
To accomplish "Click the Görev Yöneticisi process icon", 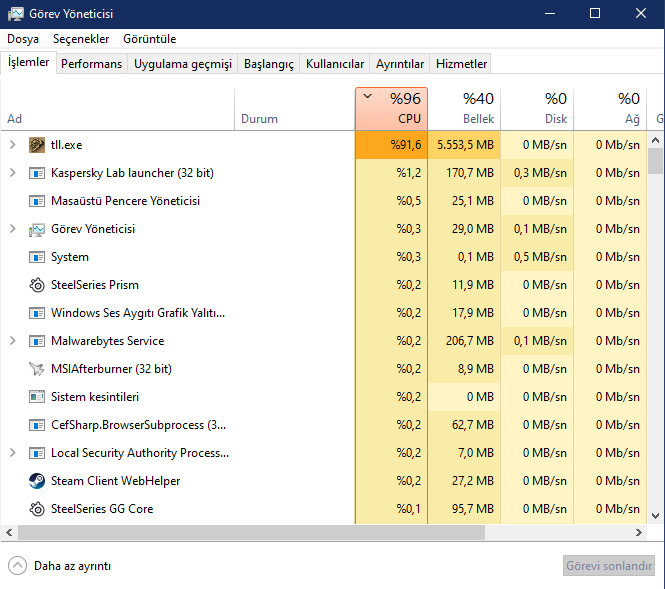I will (x=37, y=229).
